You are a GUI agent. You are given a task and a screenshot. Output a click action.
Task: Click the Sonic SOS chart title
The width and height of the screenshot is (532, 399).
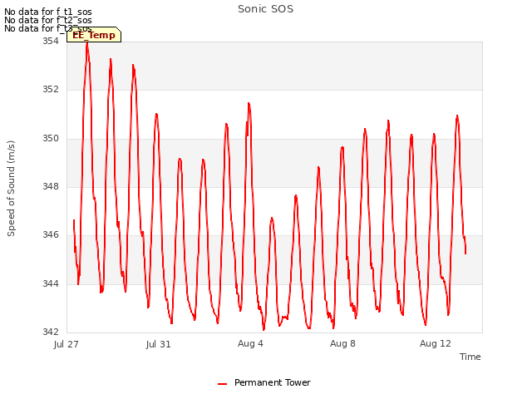coord(265,9)
